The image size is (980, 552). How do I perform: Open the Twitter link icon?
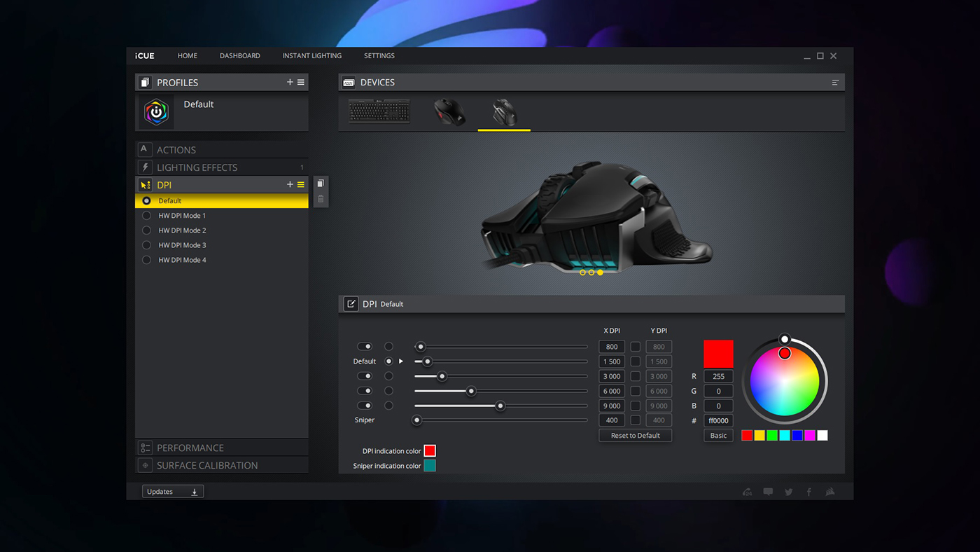click(789, 492)
